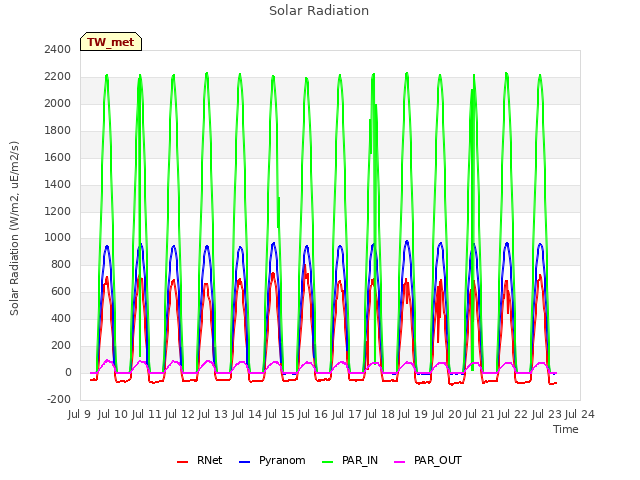The width and height of the screenshot is (640, 480).
Task: Click the magenta PAR_OUT legend swatch
Action: click(399, 462)
